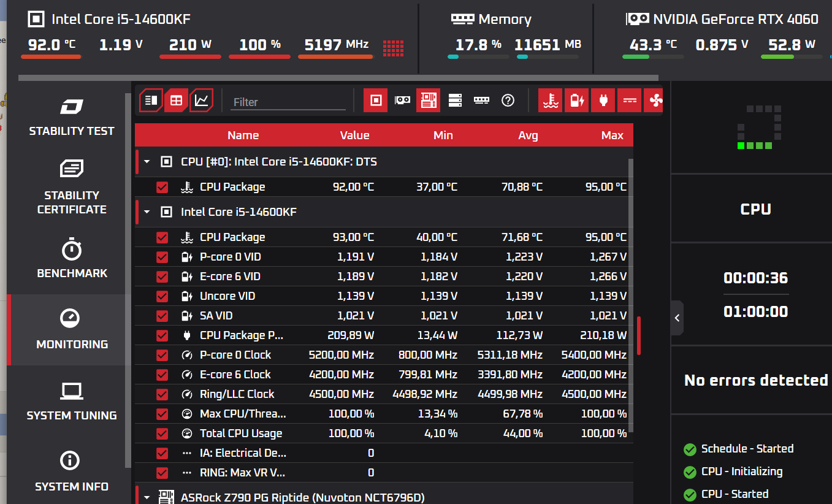Screen dimensions: 832x504
Task: Uncheck the E-core 6 Clock checkbox
Action: tap(162, 375)
